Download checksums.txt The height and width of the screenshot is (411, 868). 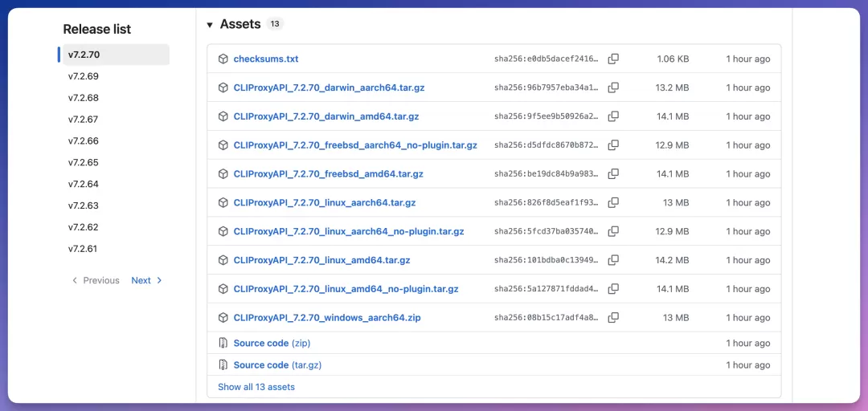(x=266, y=59)
